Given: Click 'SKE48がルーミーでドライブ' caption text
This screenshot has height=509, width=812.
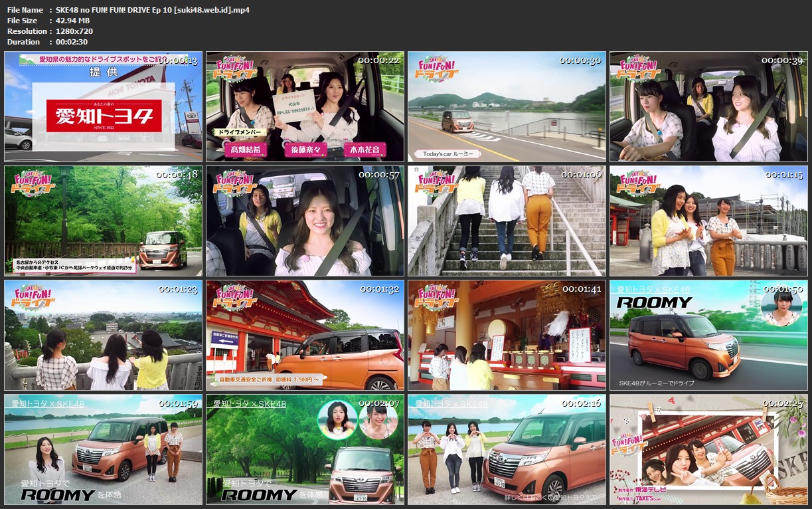Looking at the screenshot, I should pos(657,383).
